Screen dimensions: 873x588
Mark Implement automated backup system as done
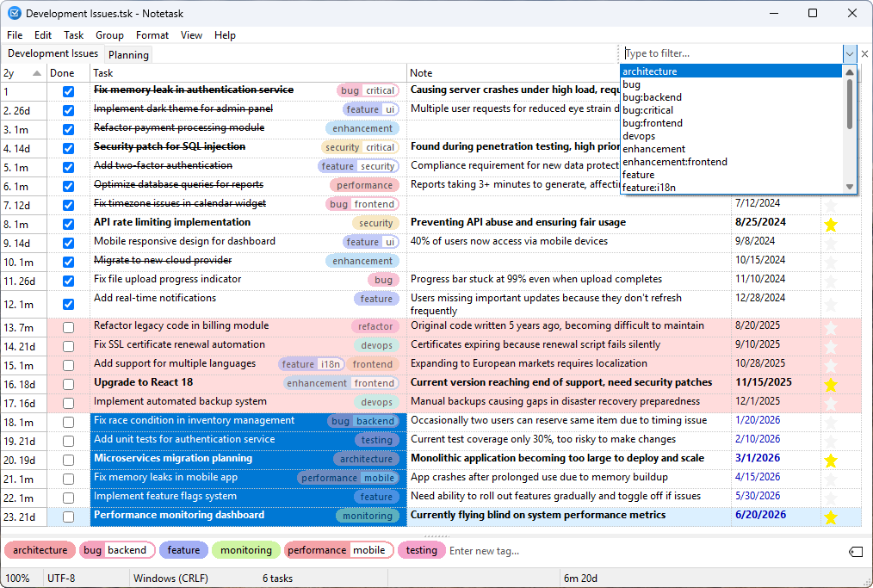click(x=67, y=401)
